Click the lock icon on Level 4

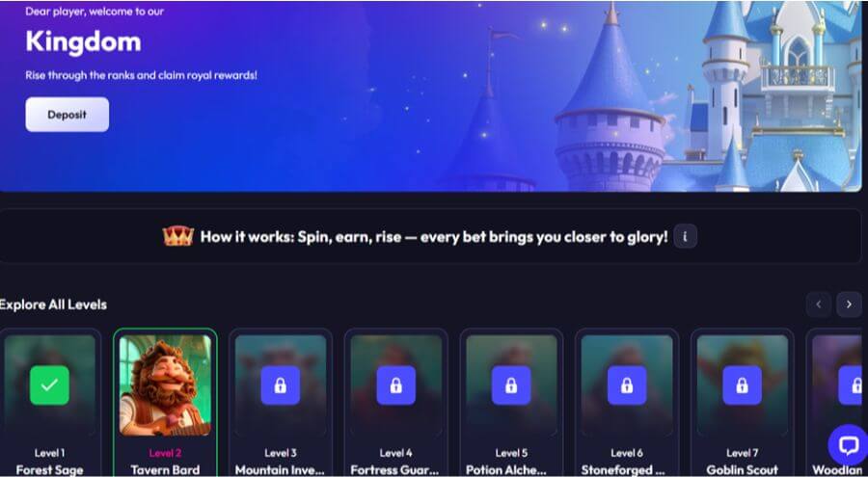coord(396,385)
